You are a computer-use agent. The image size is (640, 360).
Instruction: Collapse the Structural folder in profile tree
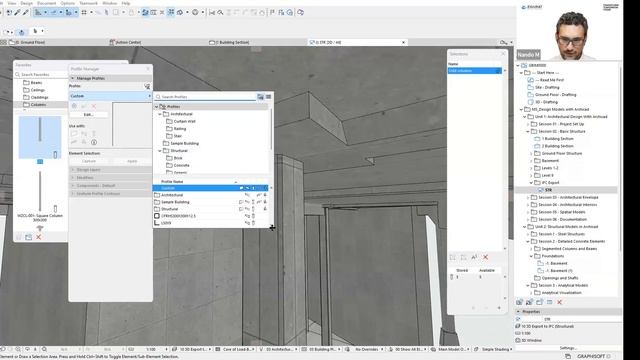click(160, 151)
